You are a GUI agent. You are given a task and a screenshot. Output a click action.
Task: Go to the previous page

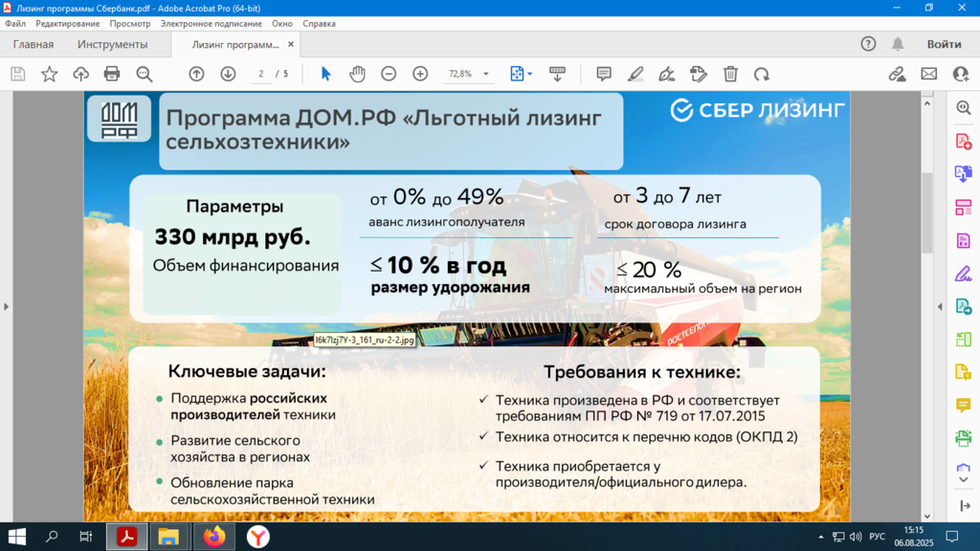pyautogui.click(x=196, y=74)
